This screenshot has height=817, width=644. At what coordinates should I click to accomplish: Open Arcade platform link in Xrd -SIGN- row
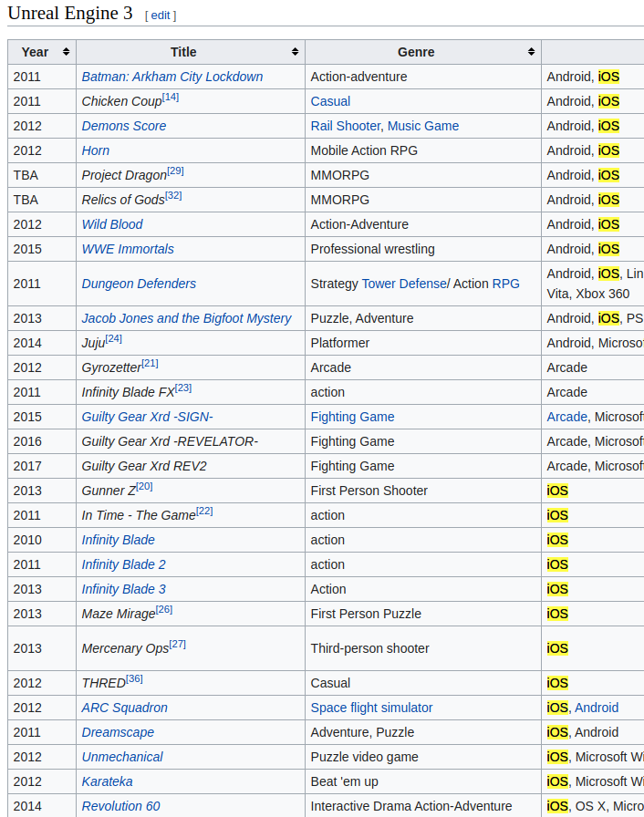click(x=566, y=417)
